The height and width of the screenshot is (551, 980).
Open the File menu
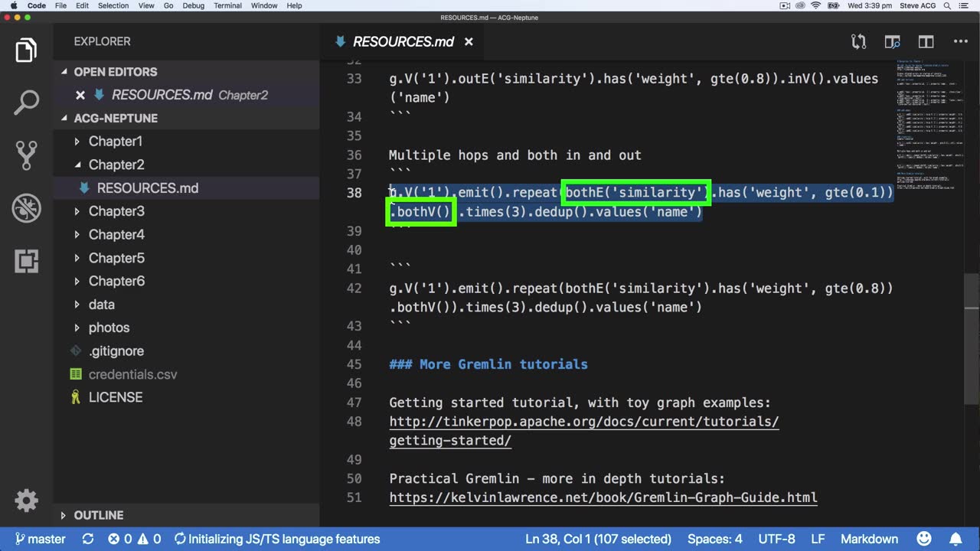point(60,5)
